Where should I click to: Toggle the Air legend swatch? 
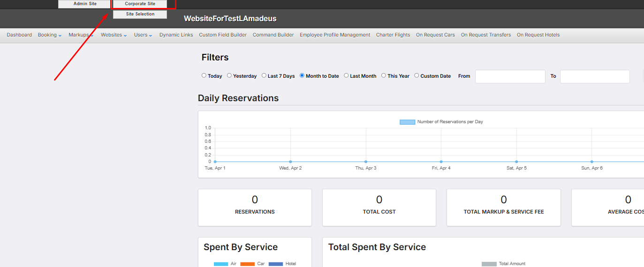coord(221,264)
